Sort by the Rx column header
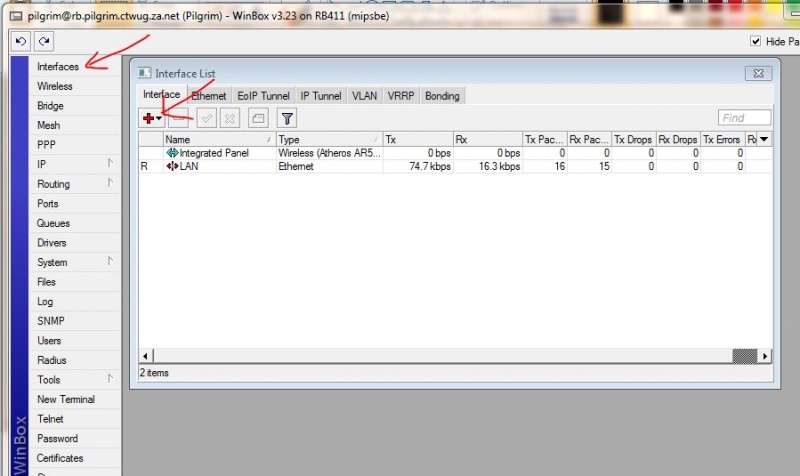800x476 pixels. click(x=488, y=139)
